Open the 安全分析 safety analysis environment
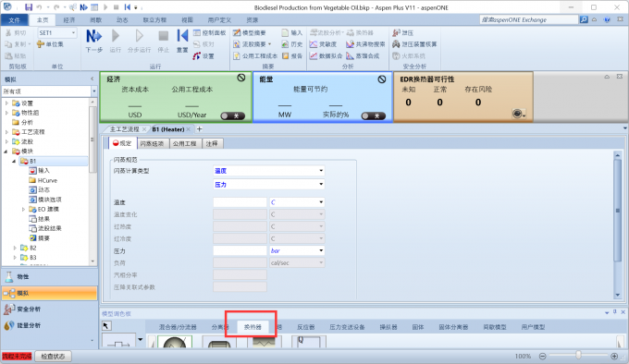Viewport: 629px width, 364px height. coord(49,309)
